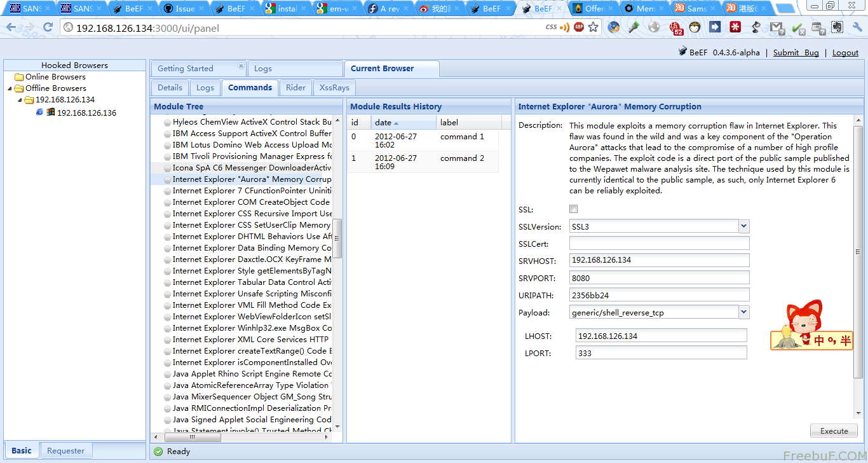This screenshot has width=868, height=463.
Task: Click the LPORT field showing 333
Action: point(661,353)
